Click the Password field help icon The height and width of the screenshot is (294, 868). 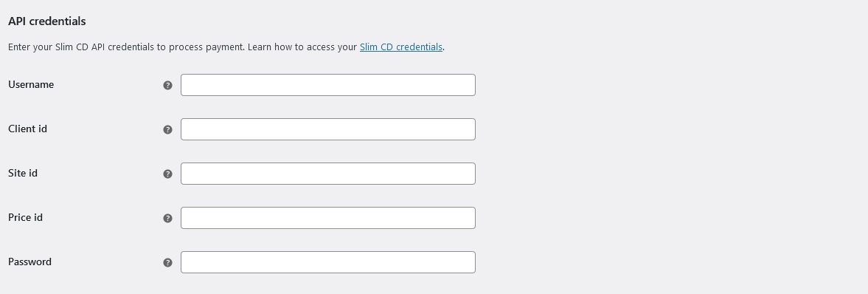167,262
